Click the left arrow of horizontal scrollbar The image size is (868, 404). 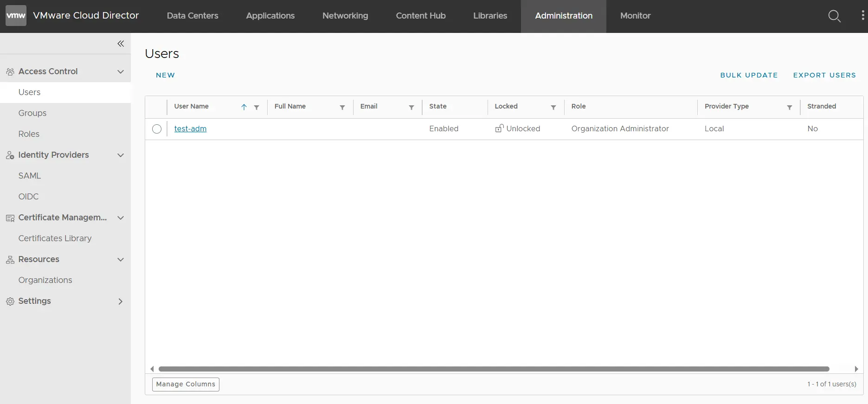pyautogui.click(x=152, y=369)
